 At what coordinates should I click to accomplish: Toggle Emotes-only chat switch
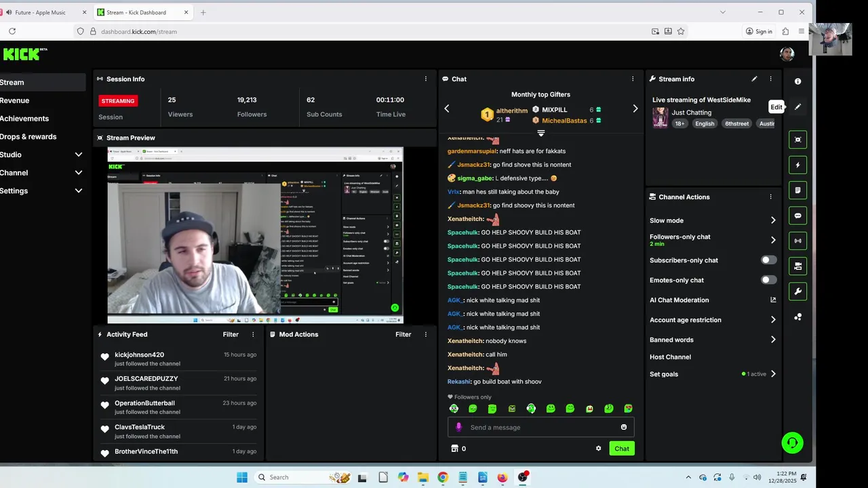[x=768, y=280]
